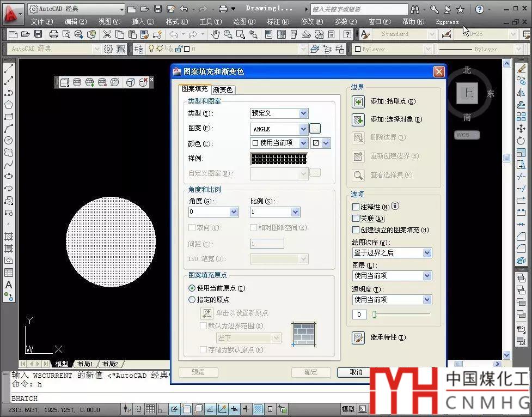Open the Draw (绘图) menu

tap(242, 22)
